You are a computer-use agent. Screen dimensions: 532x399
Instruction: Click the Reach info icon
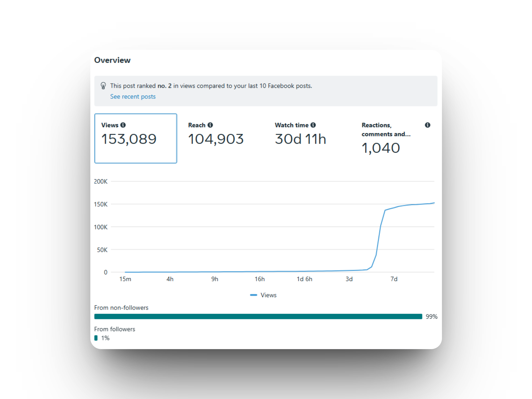211,125
